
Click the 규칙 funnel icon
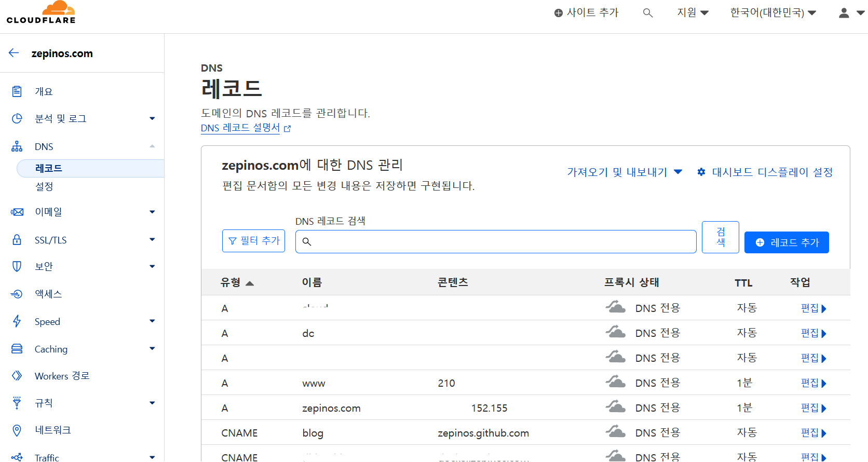[17, 403]
